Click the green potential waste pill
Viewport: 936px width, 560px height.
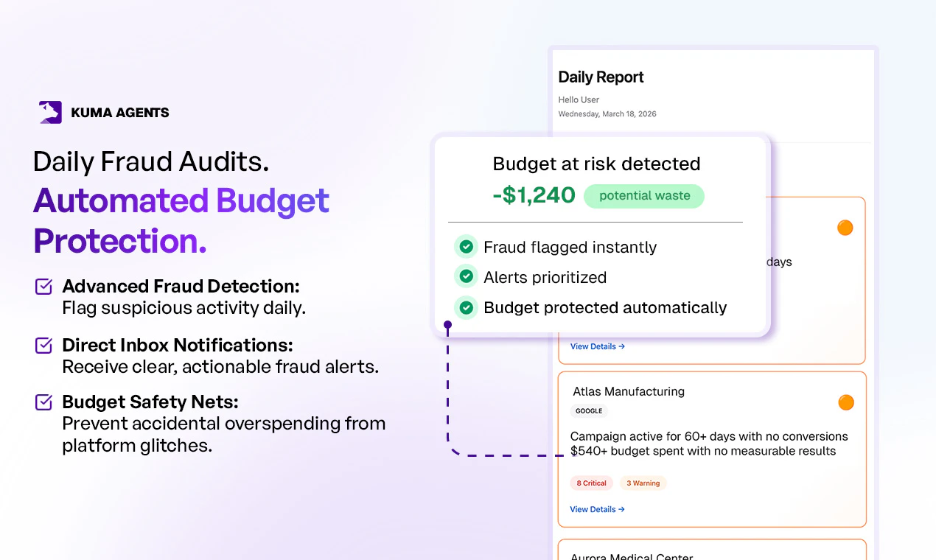(x=643, y=196)
